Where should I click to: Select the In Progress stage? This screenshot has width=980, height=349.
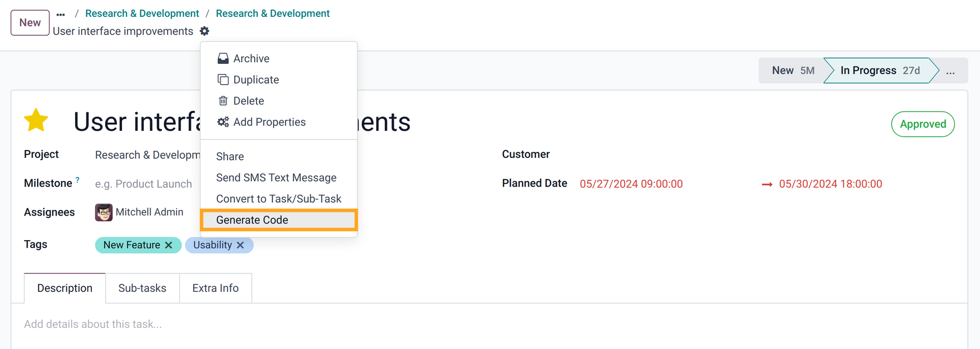click(880, 71)
